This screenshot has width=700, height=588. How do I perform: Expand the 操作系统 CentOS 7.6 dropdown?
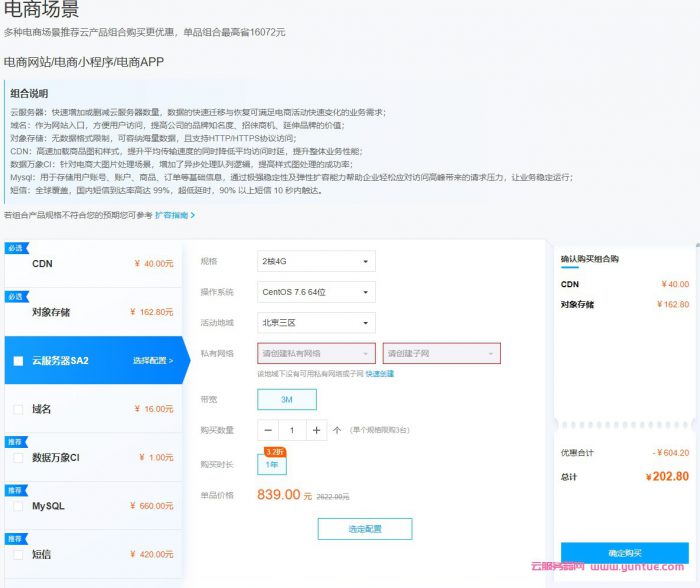click(x=316, y=292)
